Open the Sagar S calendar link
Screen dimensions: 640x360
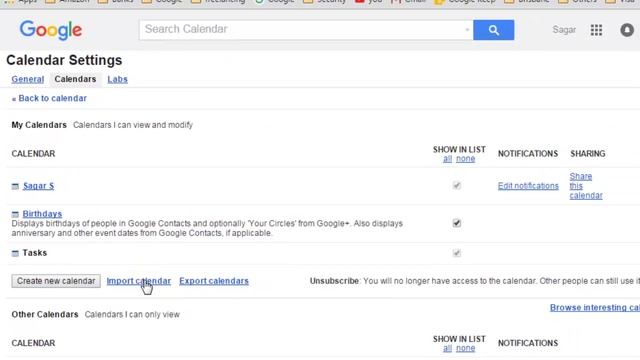coord(38,186)
